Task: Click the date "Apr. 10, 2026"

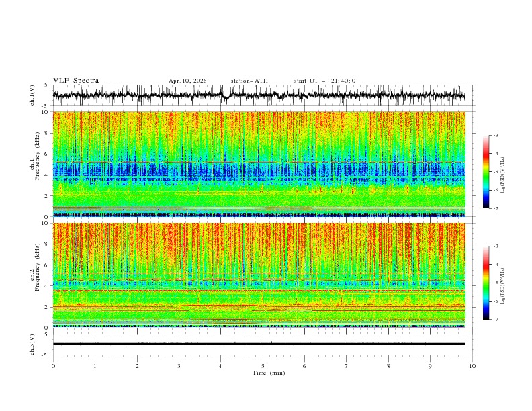Action: [187, 81]
